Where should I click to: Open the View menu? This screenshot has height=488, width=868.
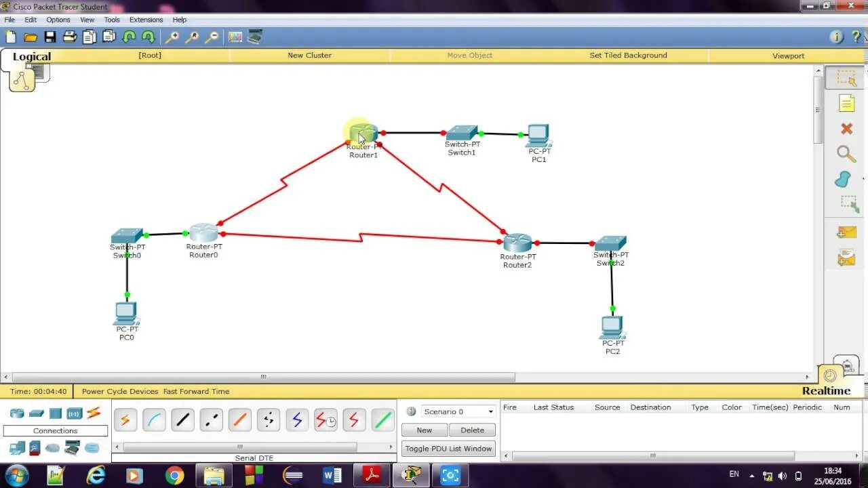tap(87, 20)
